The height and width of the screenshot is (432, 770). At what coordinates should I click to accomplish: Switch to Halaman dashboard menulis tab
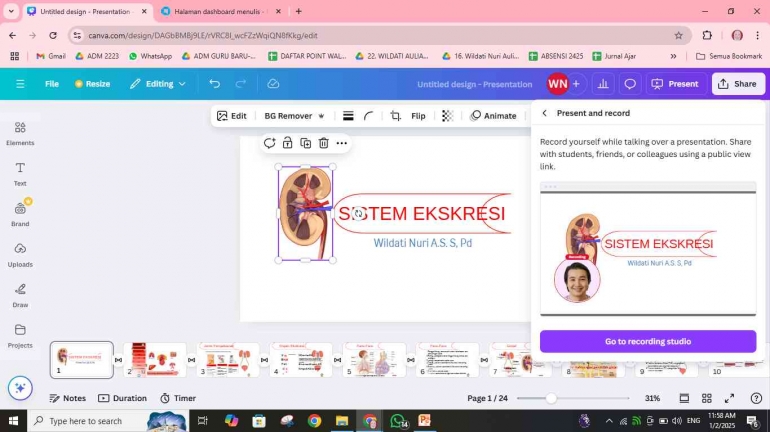pos(221,11)
